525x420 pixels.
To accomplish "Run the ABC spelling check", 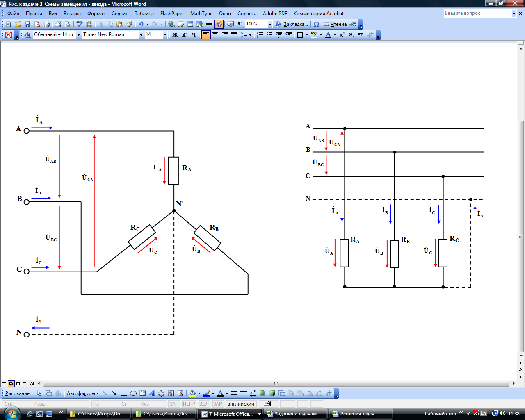I will 79,24.
